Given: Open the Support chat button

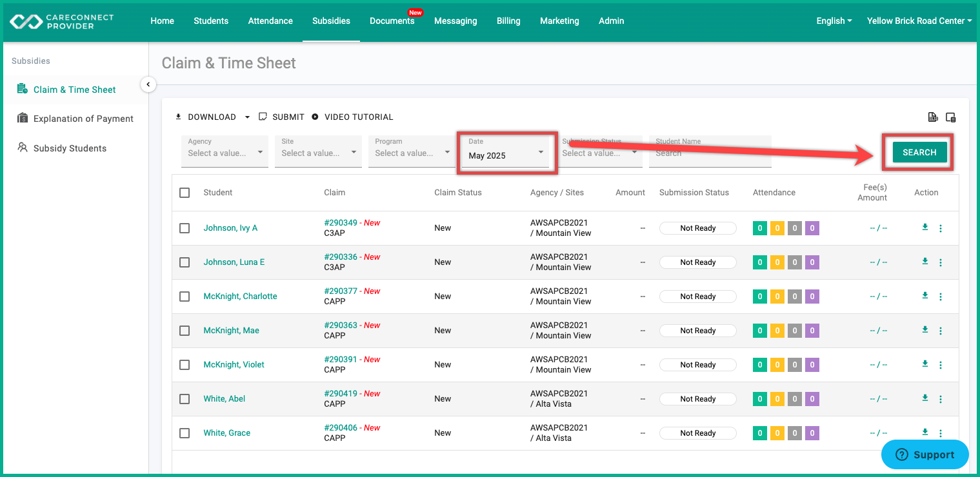Looking at the screenshot, I should (925, 454).
